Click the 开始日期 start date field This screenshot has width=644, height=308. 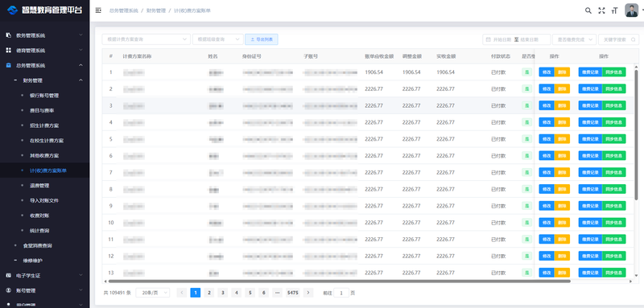502,39
